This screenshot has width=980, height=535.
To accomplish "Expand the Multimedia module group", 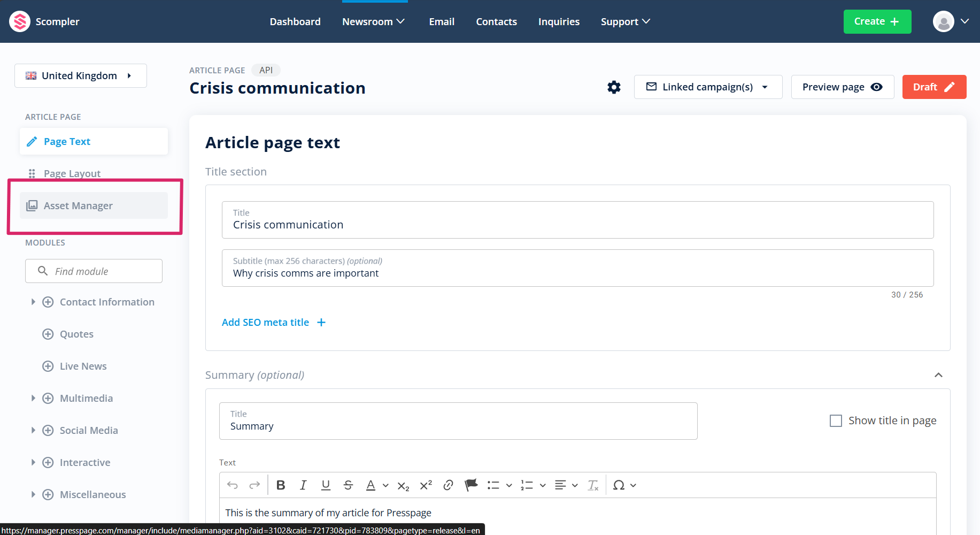I will point(33,398).
